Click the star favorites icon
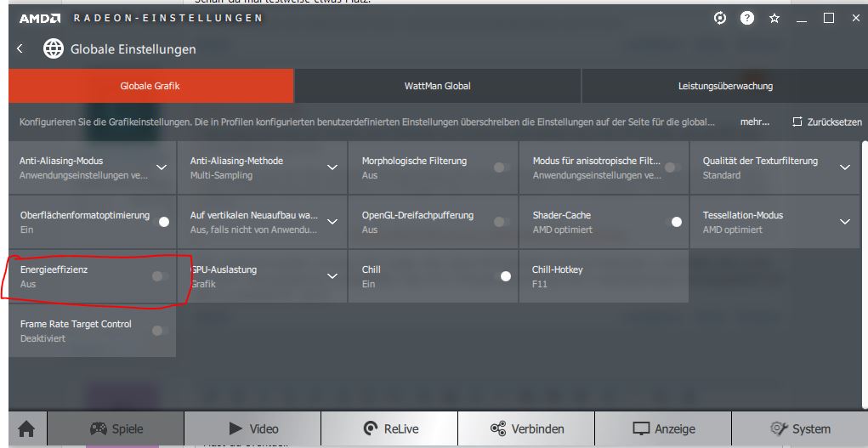Viewport: 868px width, 448px height. tap(774, 18)
